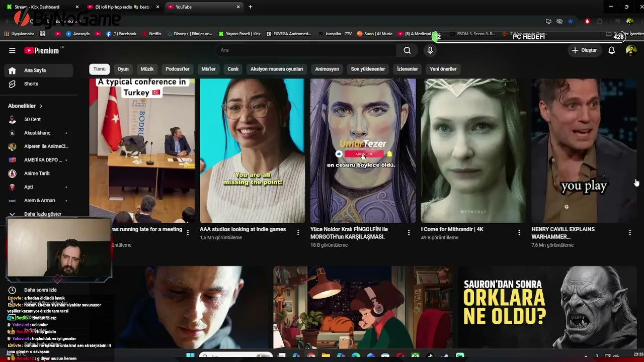Open the YouTube hamburger guide menu

pos(12,50)
